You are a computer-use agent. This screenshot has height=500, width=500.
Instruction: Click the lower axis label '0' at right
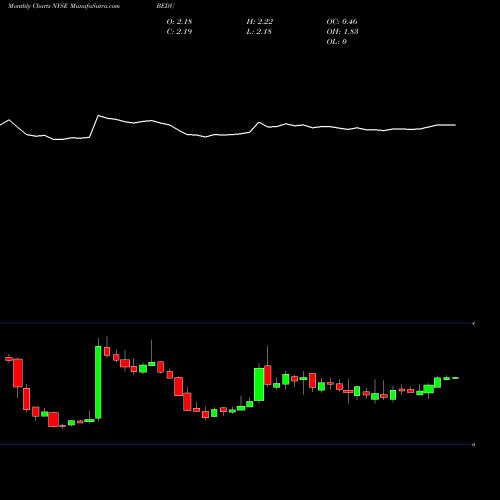click(x=473, y=445)
